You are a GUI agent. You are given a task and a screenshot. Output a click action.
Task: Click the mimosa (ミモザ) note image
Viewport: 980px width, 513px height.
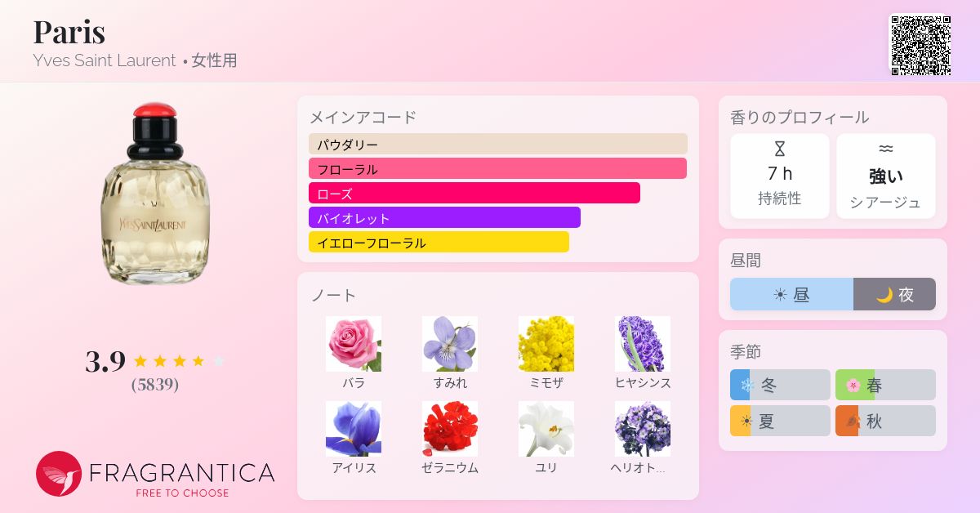coord(546,344)
